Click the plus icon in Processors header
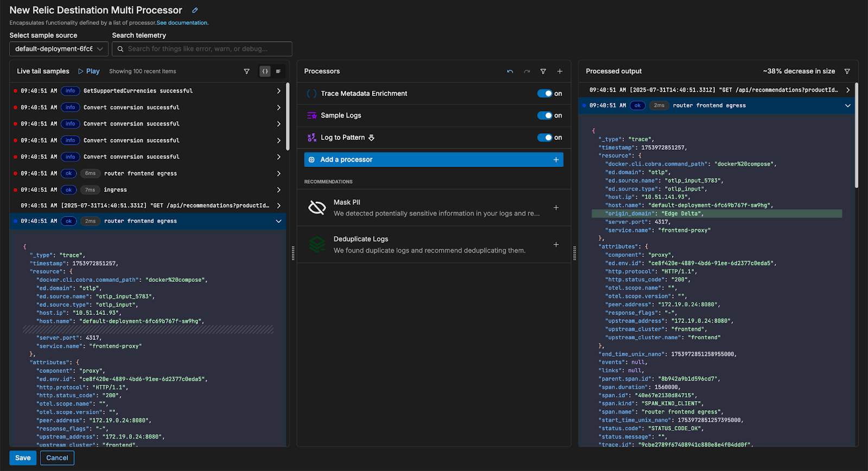Screen dimensions: 868x471 pos(560,72)
